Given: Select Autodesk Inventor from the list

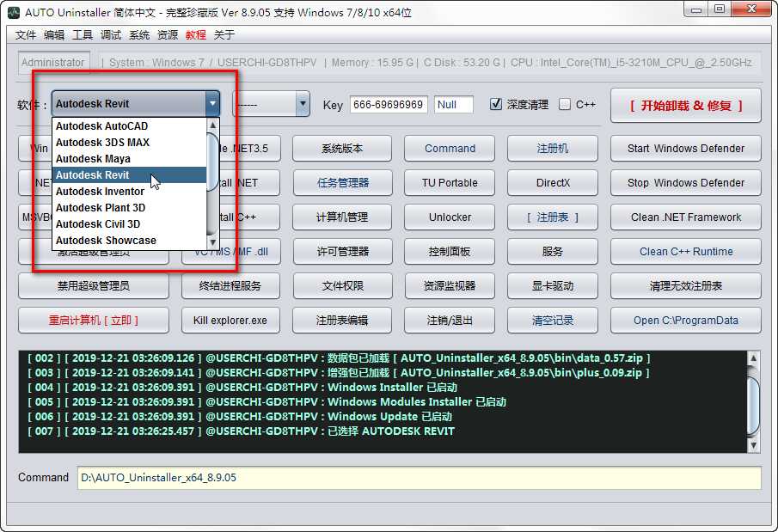Looking at the screenshot, I should coord(129,192).
